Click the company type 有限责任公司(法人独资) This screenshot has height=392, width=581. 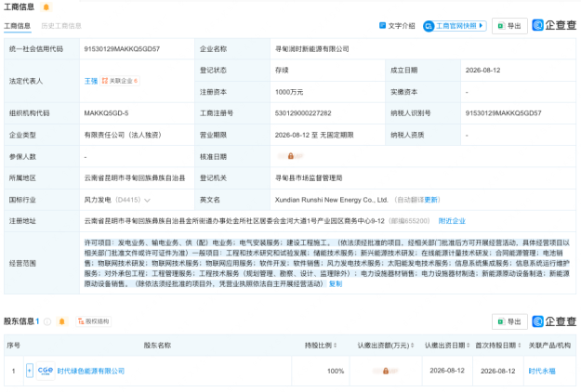[x=123, y=135]
